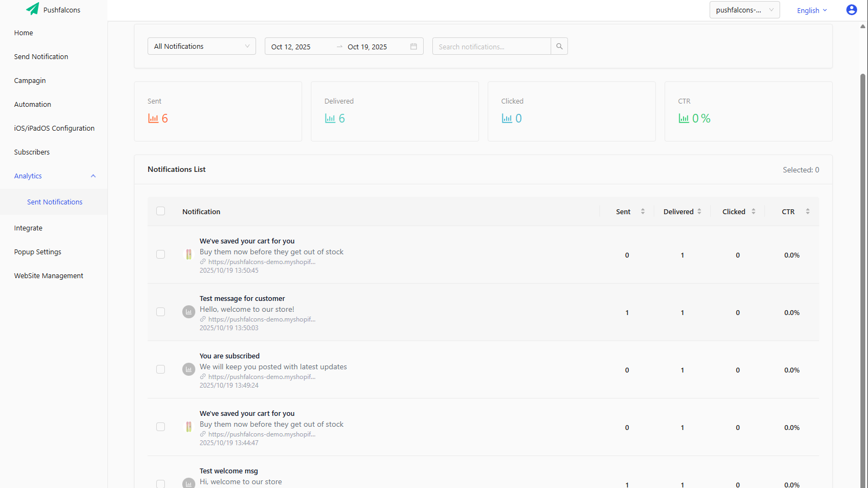The height and width of the screenshot is (488, 868).
Task: Open the English language dropdown
Action: coord(812,10)
